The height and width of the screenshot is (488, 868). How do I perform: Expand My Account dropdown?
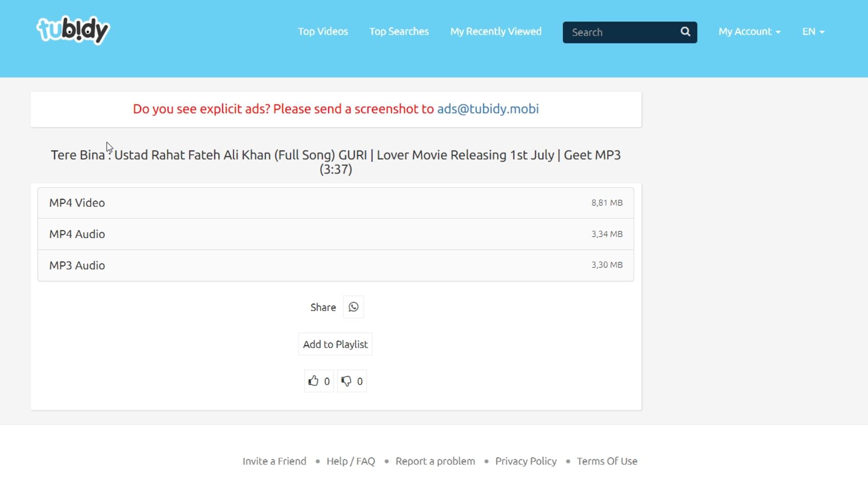coord(748,31)
